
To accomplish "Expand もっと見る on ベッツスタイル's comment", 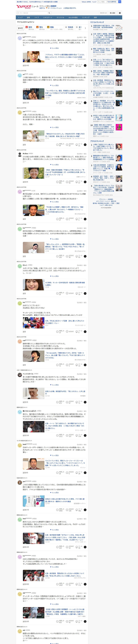I will click(54, 385).
